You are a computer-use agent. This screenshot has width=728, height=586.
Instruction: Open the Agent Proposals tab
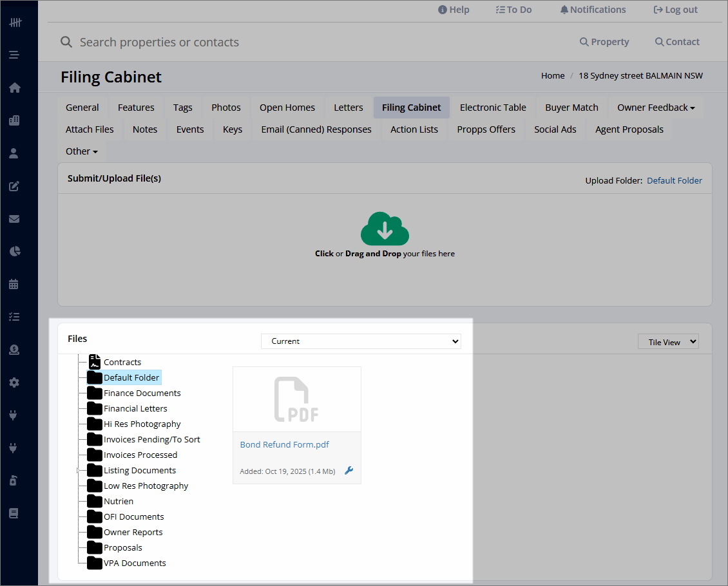point(629,129)
